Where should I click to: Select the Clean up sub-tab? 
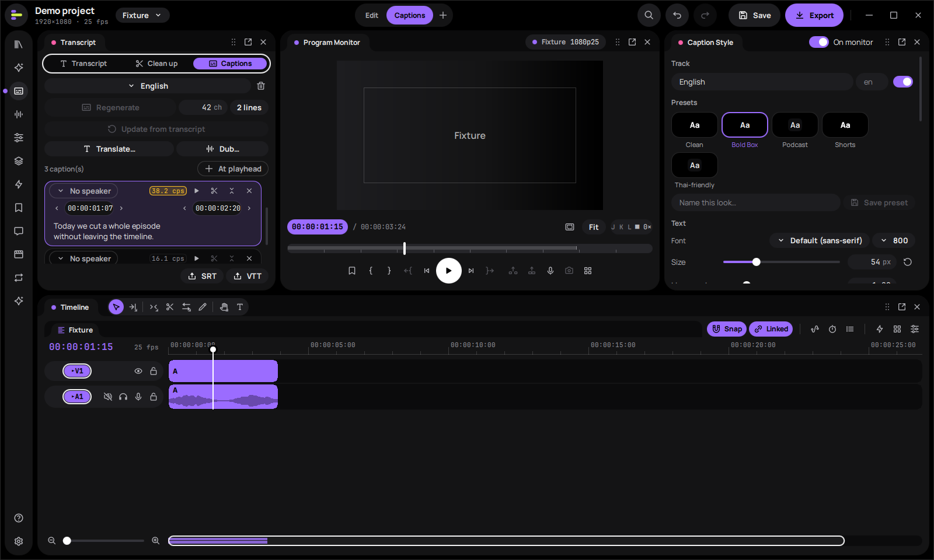point(156,64)
